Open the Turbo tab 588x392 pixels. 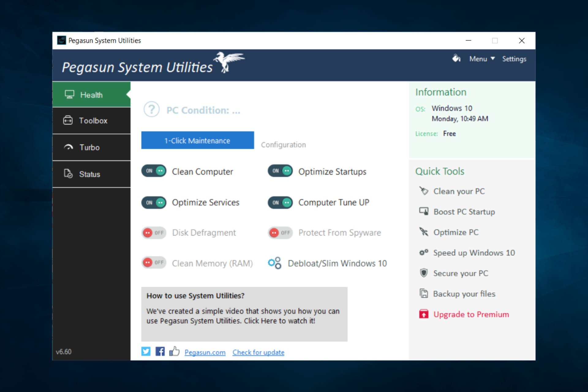(x=92, y=147)
